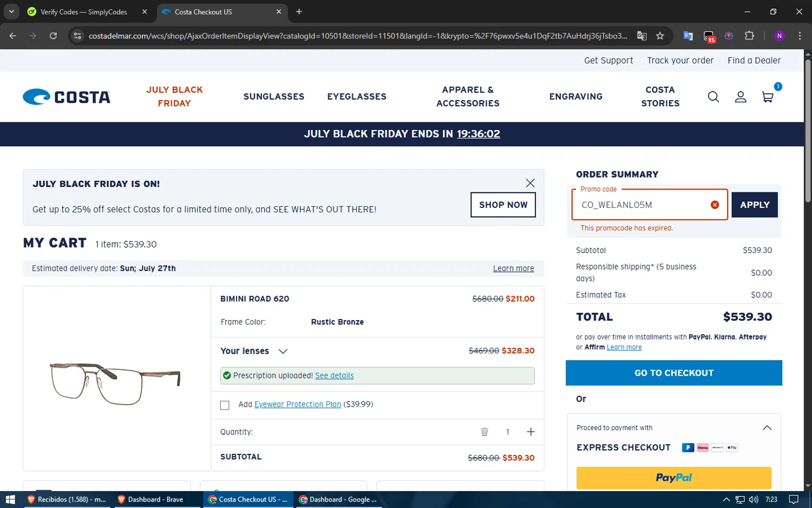Open extension icon with 15 badge
This screenshot has height=508, width=812.
click(709, 36)
